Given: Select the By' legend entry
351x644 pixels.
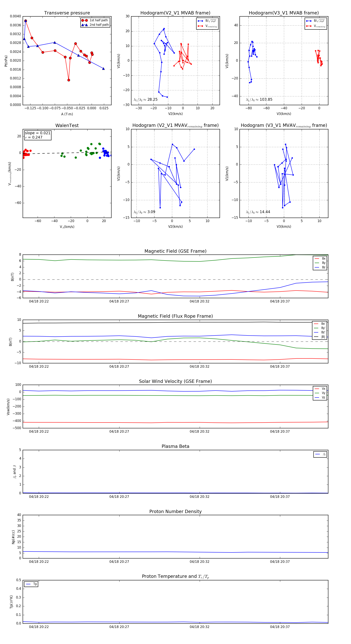Looking at the screenshot, I should point(320,328).
